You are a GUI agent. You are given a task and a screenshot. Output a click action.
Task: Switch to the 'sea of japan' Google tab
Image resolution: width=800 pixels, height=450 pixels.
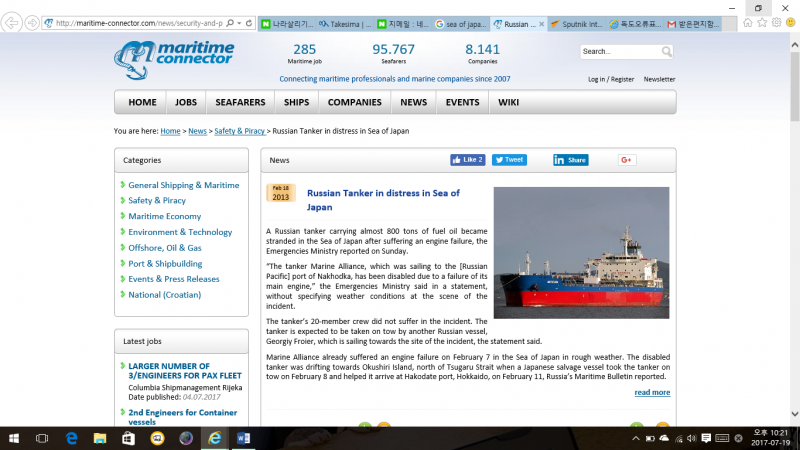tap(462, 23)
